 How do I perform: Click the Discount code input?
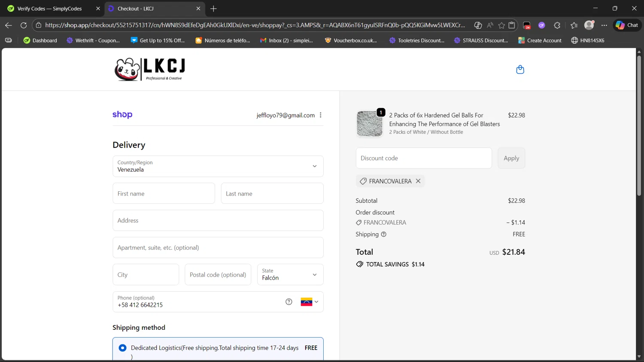coord(424,158)
